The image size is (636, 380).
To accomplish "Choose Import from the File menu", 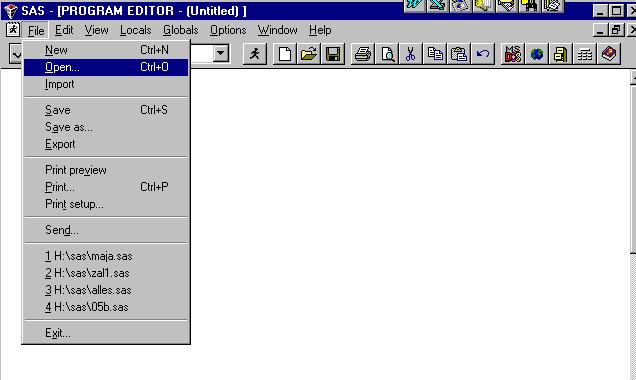I will click(106, 84).
